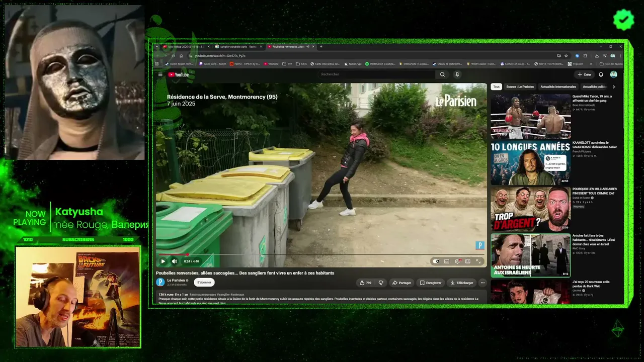Focus the Rechercher YouTube search field
The width and height of the screenshot is (644, 362).
377,74
